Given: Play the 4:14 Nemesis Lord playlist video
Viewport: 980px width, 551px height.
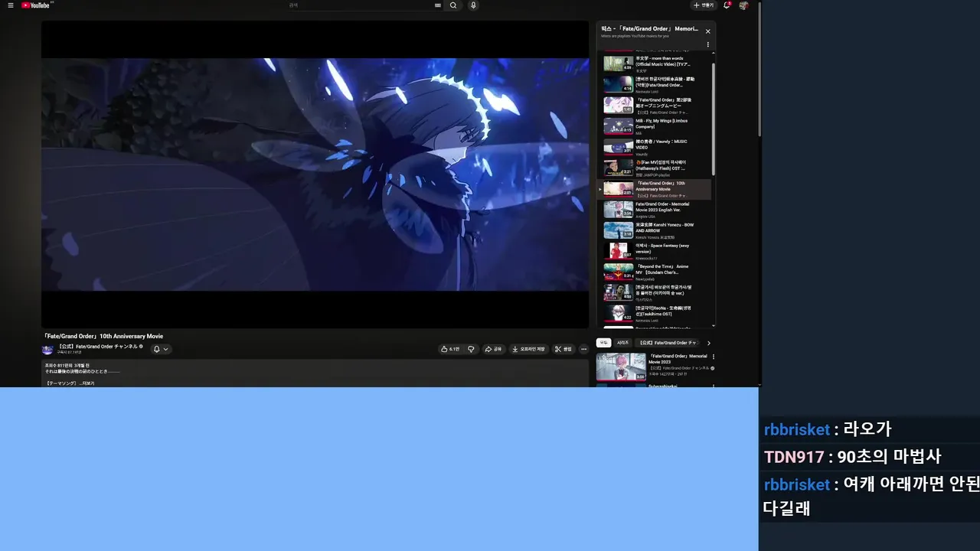Looking at the screenshot, I should pyautogui.click(x=655, y=84).
